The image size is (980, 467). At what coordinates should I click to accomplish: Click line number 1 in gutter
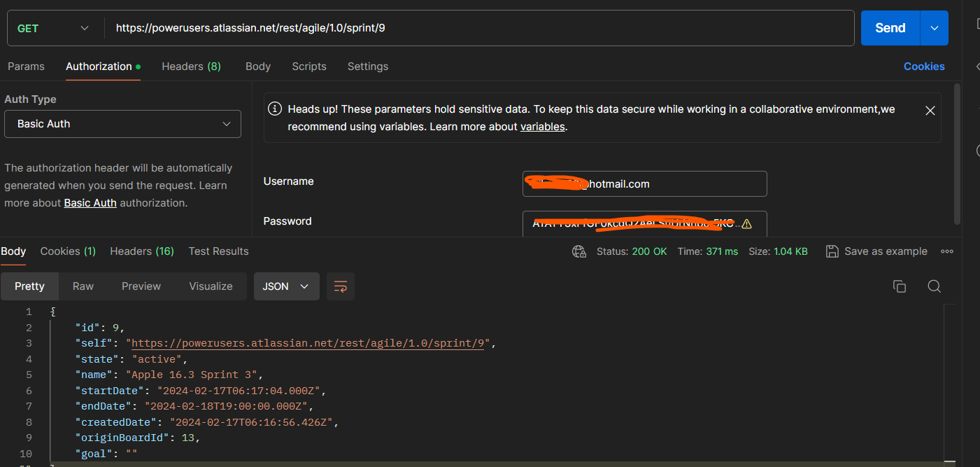click(x=28, y=312)
